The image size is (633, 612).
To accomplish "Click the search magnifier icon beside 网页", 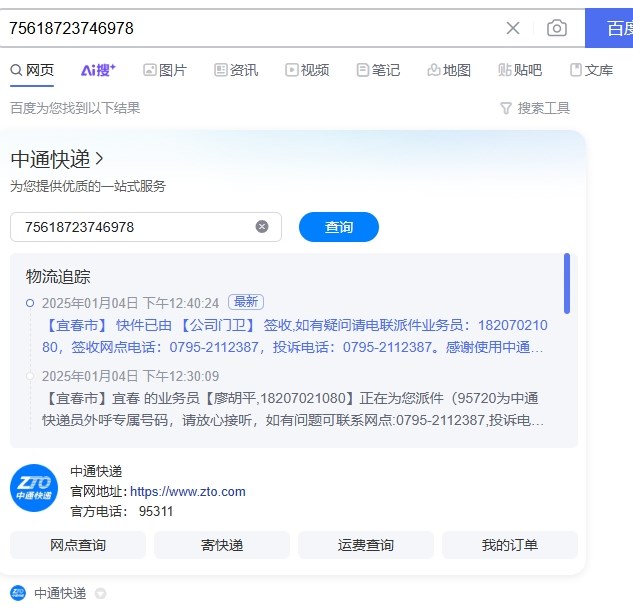I will pyautogui.click(x=16, y=70).
